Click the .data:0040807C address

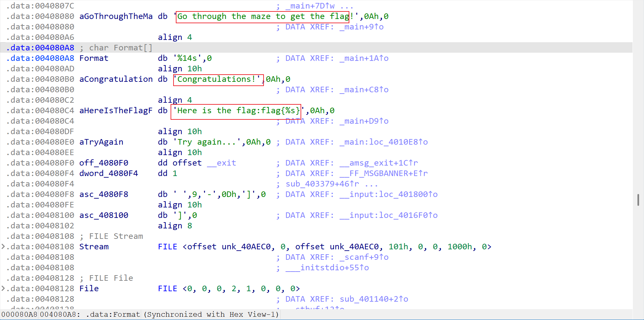point(40,6)
